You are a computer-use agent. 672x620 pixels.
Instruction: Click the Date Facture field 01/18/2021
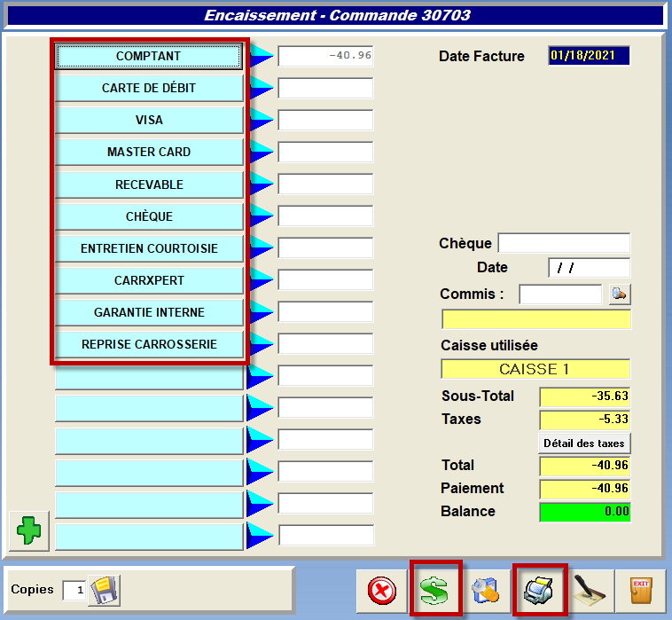[589, 56]
